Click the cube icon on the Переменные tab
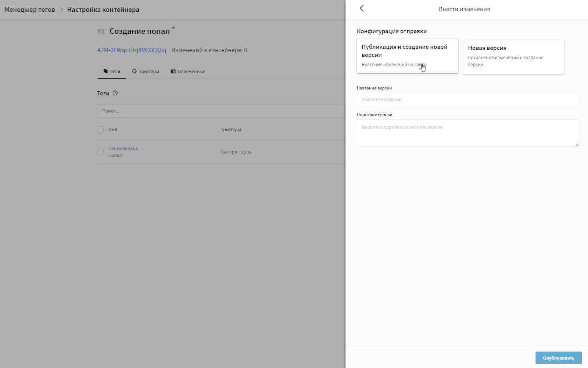This screenshot has height=368, width=588. [173, 71]
